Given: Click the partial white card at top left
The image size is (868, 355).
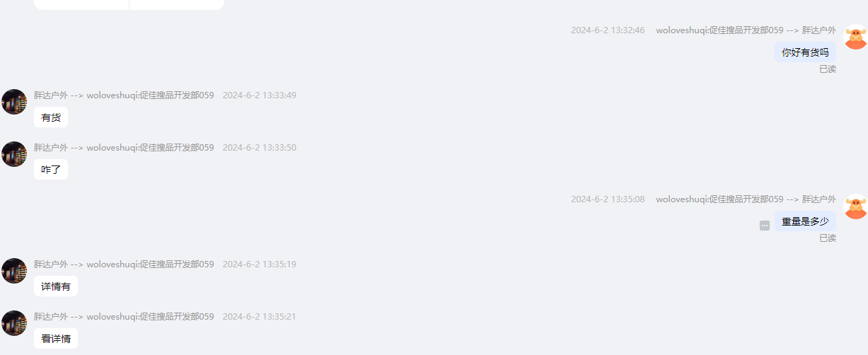Looking at the screenshot, I should point(129,5).
